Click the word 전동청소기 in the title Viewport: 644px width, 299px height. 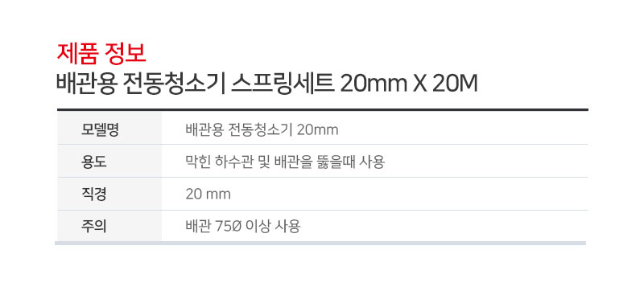pyautogui.click(x=174, y=85)
